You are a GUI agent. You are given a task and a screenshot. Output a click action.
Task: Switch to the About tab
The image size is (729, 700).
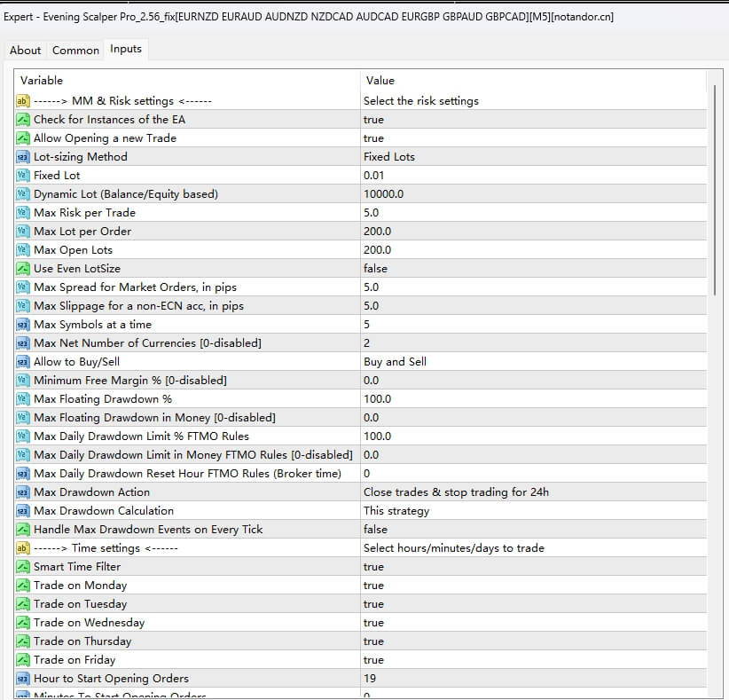pyautogui.click(x=25, y=51)
